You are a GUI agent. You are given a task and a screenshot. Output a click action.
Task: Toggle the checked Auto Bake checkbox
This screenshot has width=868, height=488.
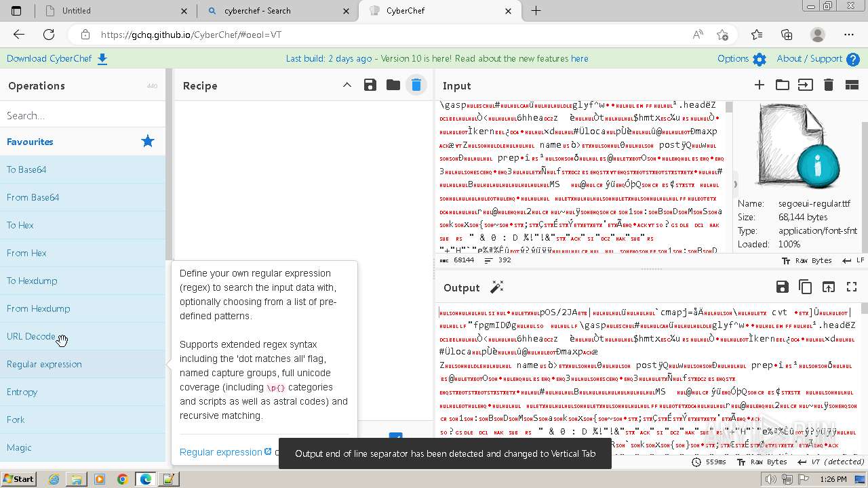[x=395, y=438]
